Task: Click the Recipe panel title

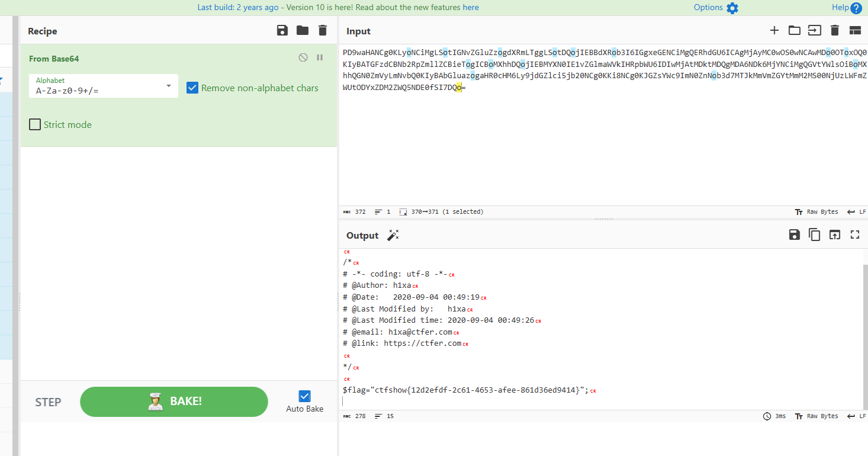Action: pyautogui.click(x=43, y=31)
